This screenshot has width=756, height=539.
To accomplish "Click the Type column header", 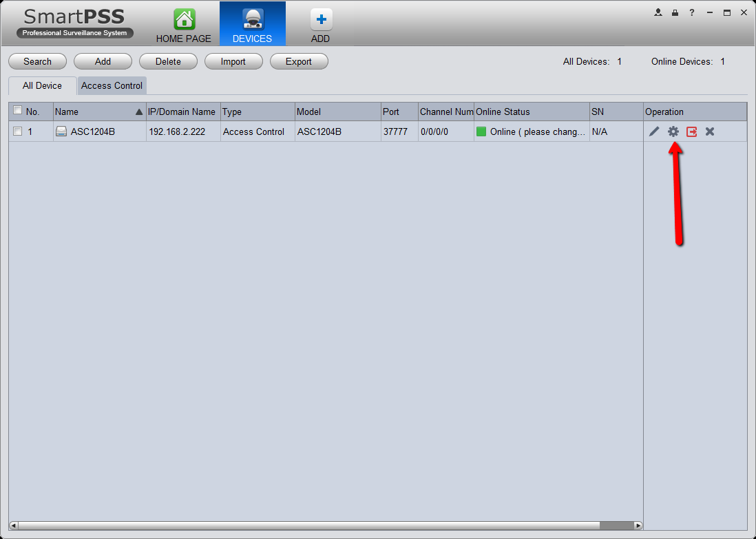I will [x=258, y=112].
